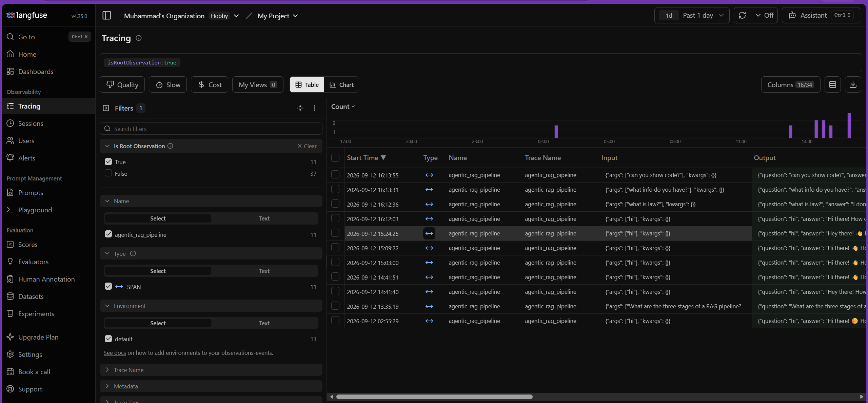Open the Count metric dropdown
This screenshot has width=868, height=403.
point(343,107)
